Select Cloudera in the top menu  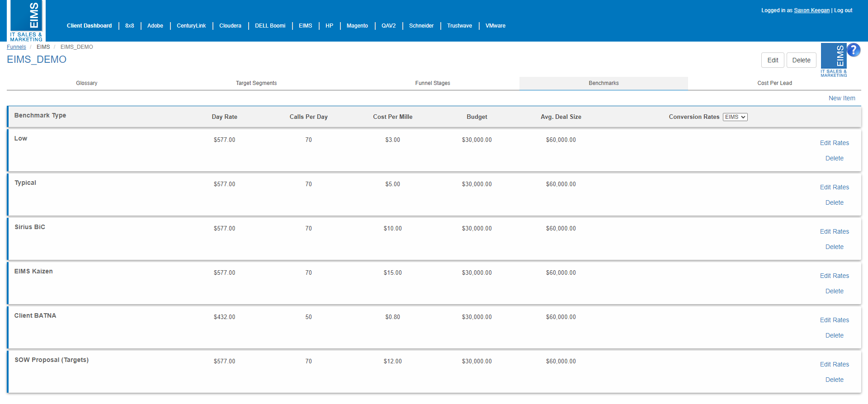tap(230, 26)
